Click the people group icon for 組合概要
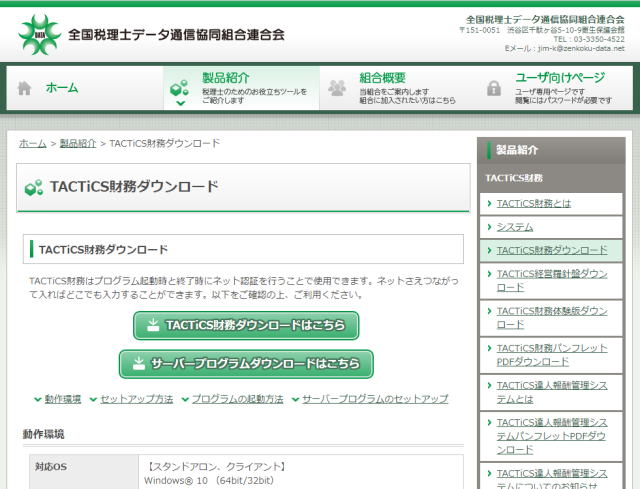The height and width of the screenshot is (489, 640). point(337,88)
